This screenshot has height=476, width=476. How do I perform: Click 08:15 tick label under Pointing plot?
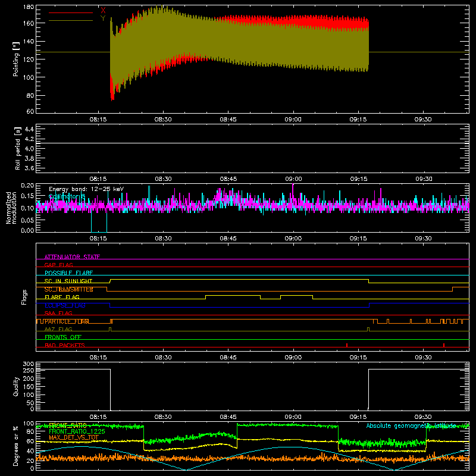point(98,120)
